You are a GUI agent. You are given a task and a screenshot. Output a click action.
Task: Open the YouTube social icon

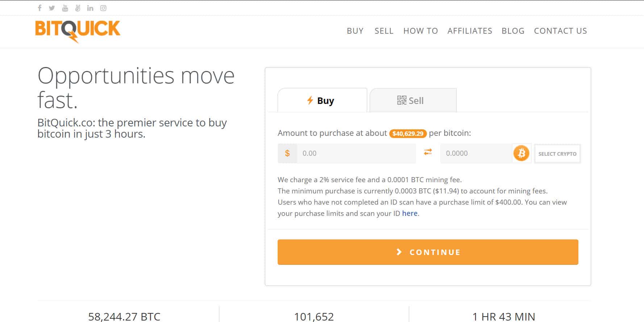pyautogui.click(x=65, y=8)
